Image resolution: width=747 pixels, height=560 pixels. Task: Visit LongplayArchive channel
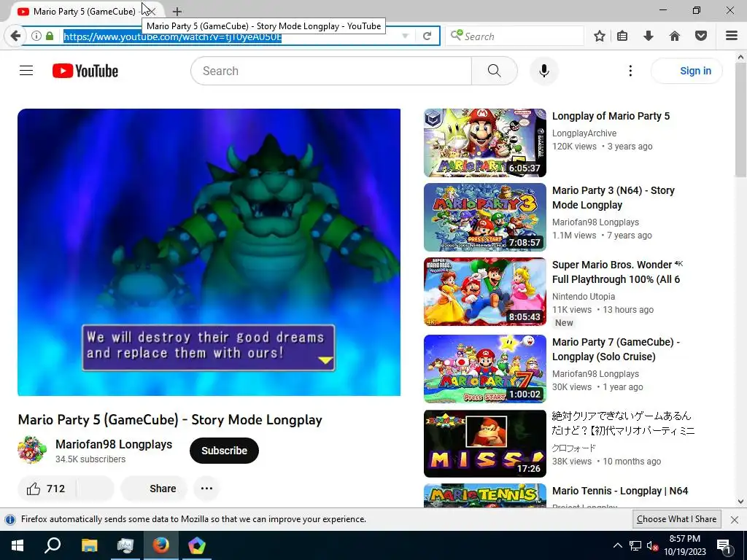click(584, 133)
